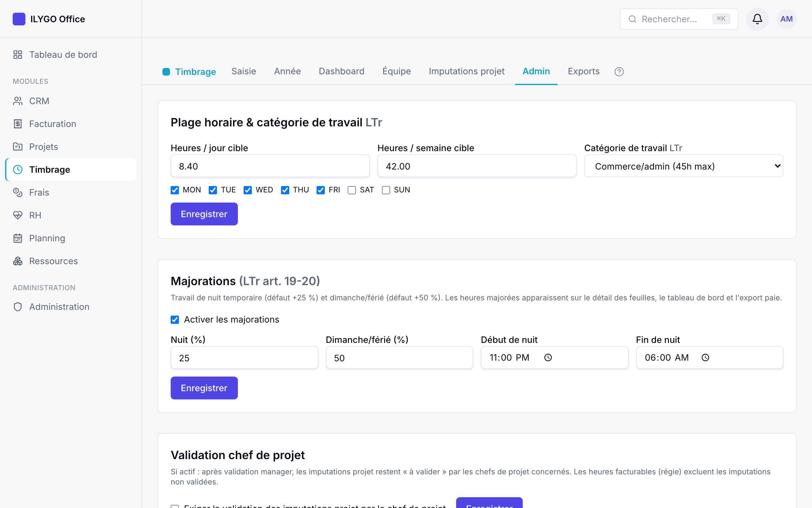Save Majorations with Enregistrer button

click(x=204, y=388)
